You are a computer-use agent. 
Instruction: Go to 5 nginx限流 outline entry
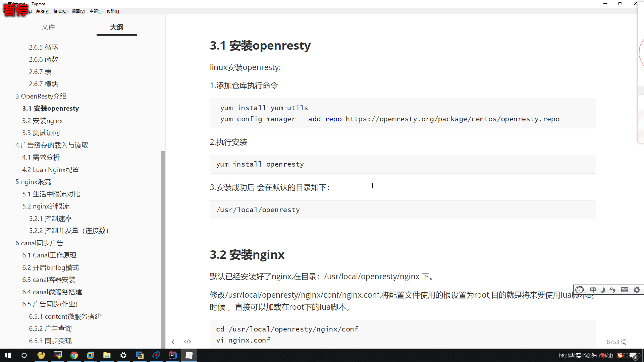point(33,182)
